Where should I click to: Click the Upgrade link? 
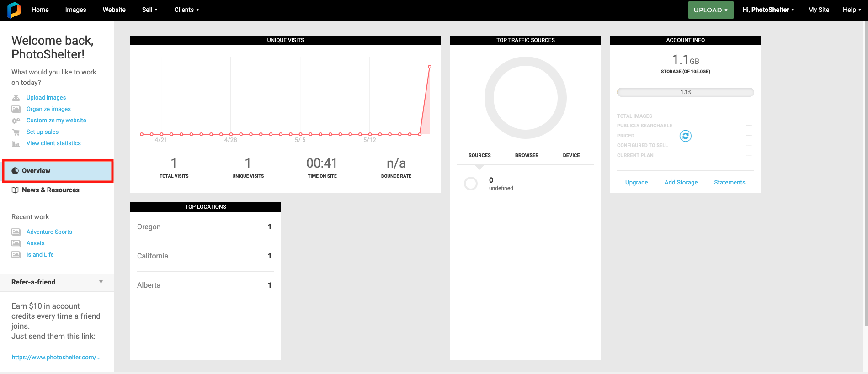[x=636, y=183]
